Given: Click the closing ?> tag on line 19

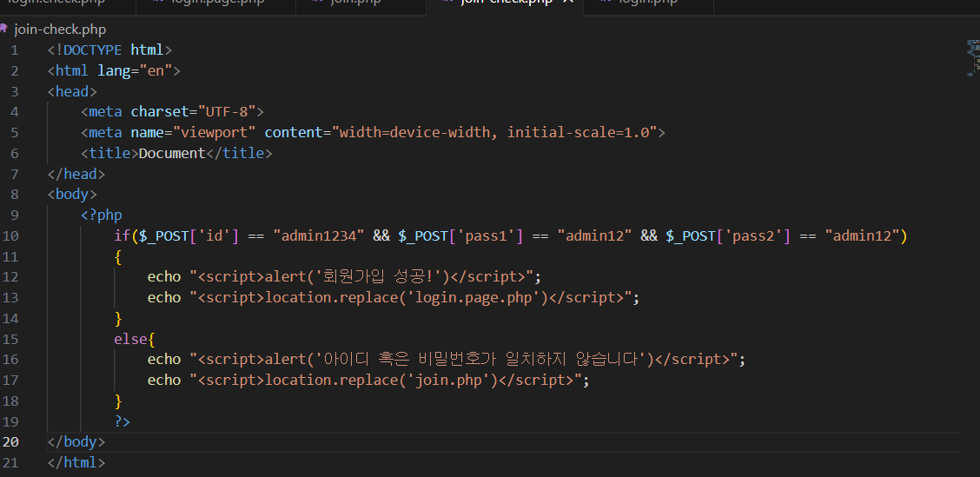Looking at the screenshot, I should pyautogui.click(x=122, y=421).
